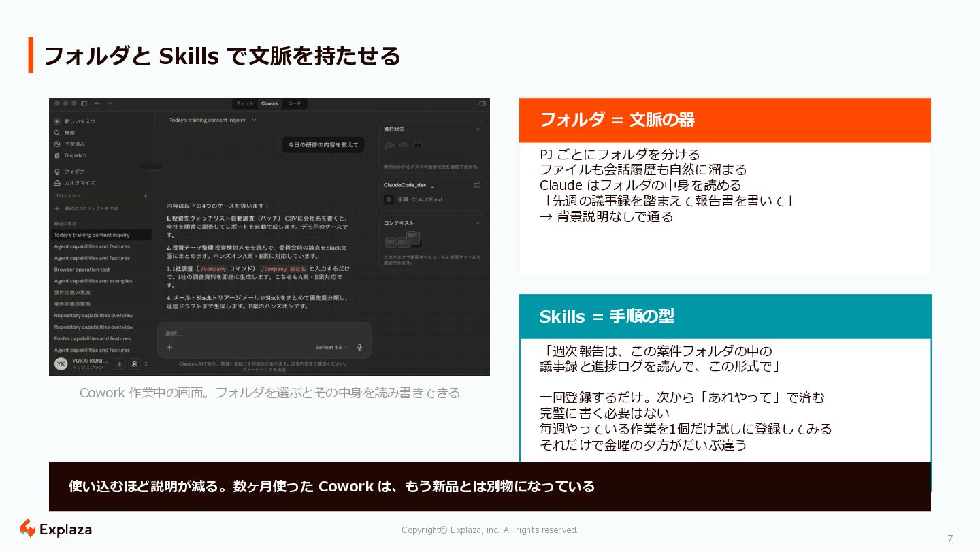Click the download icon next to user name

[x=120, y=364]
